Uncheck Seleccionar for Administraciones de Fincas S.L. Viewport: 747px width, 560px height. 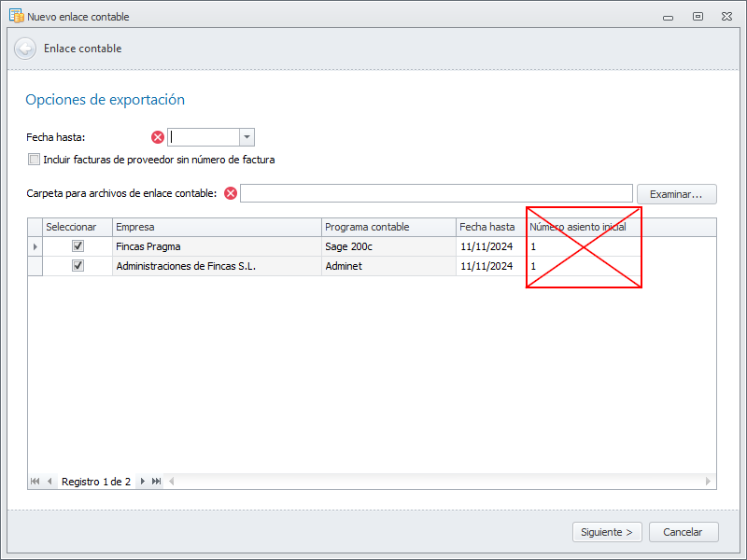[78, 266]
